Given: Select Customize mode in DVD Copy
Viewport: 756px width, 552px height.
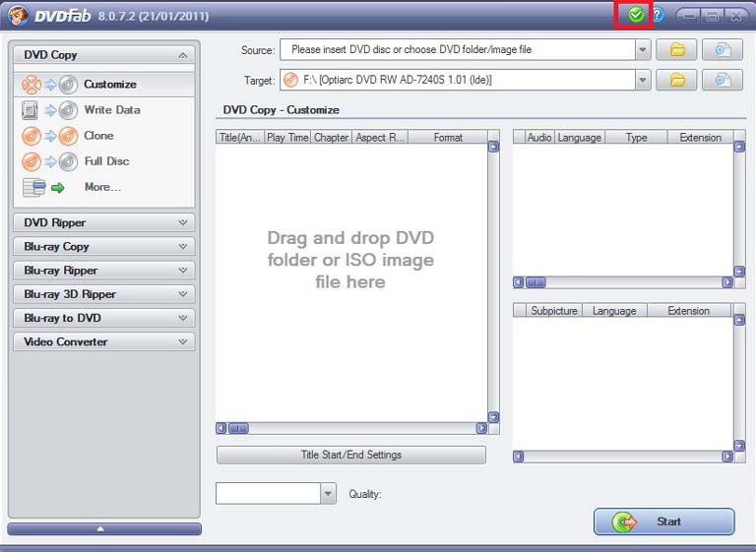Looking at the screenshot, I should (104, 85).
